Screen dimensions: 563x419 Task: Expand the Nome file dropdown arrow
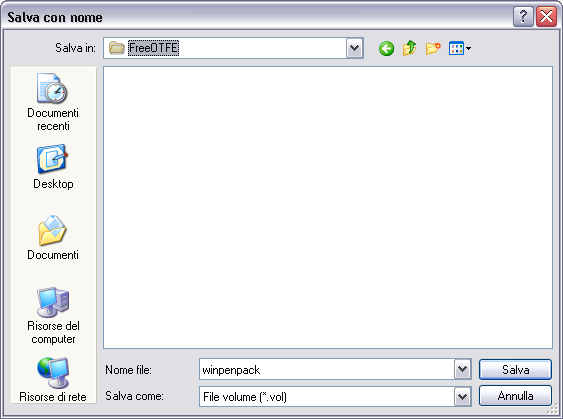pyautogui.click(x=462, y=369)
